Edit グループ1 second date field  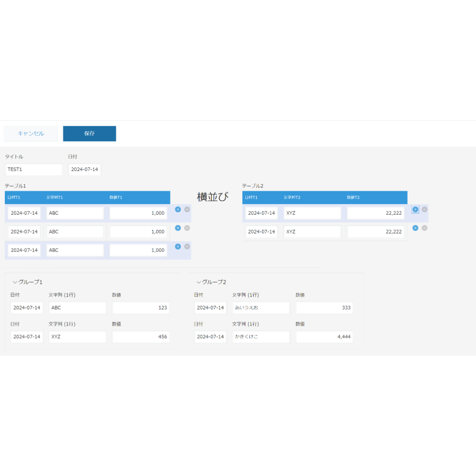(27, 337)
